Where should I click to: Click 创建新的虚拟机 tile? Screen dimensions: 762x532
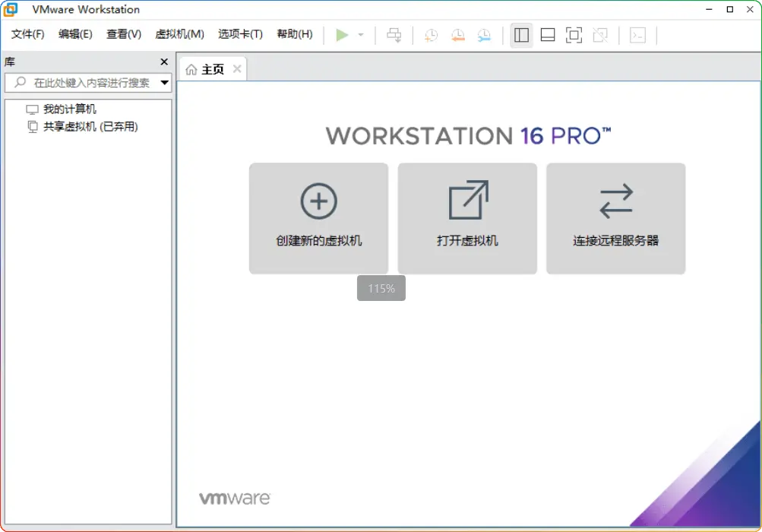point(319,218)
